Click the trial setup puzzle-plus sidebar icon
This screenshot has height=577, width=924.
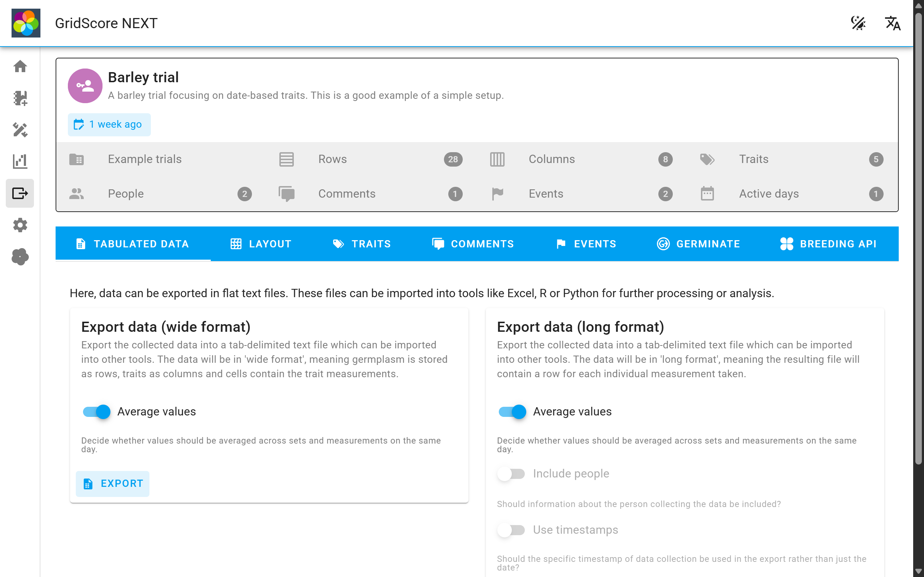click(20, 98)
